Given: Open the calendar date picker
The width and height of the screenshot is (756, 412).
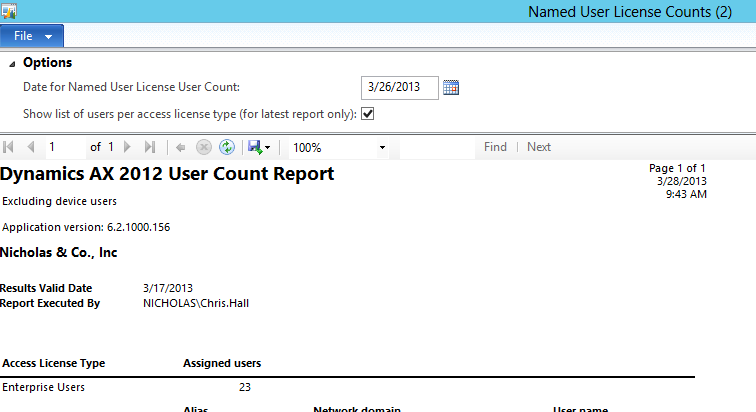Looking at the screenshot, I should point(451,87).
